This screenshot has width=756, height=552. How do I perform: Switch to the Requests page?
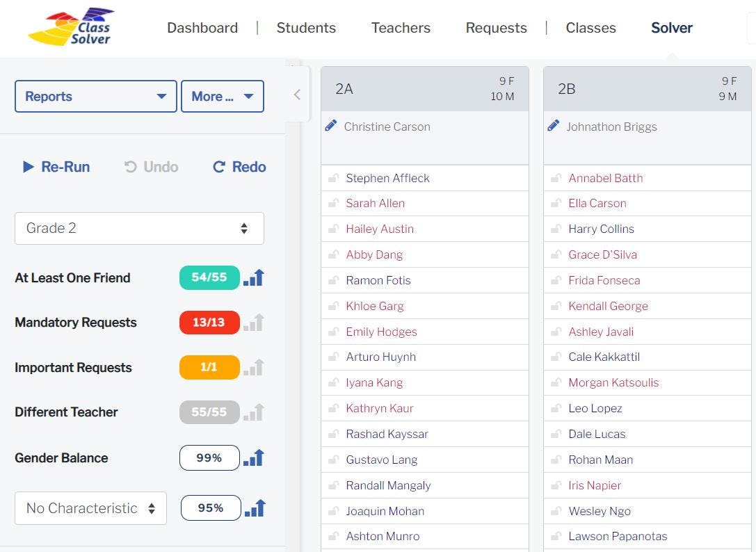tap(496, 28)
